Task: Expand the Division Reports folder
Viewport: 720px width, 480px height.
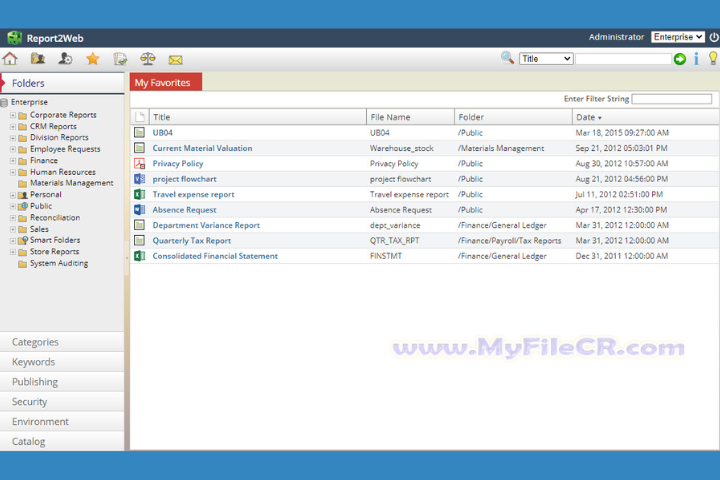Action: tap(13, 138)
